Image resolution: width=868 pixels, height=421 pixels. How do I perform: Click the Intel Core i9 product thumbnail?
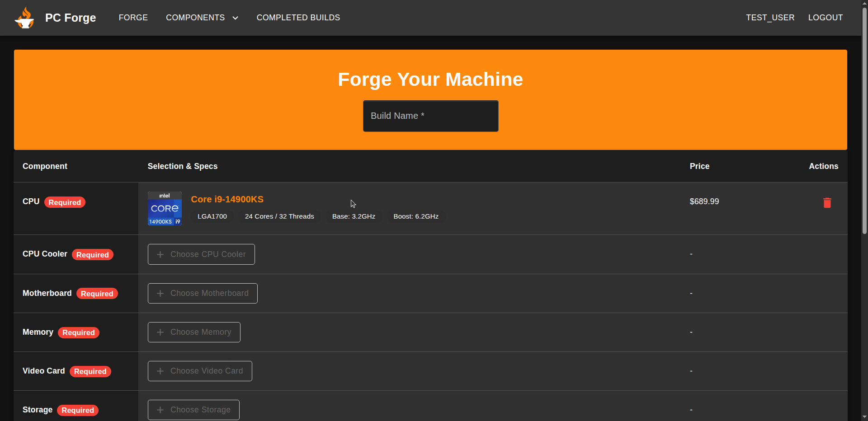[165, 209]
